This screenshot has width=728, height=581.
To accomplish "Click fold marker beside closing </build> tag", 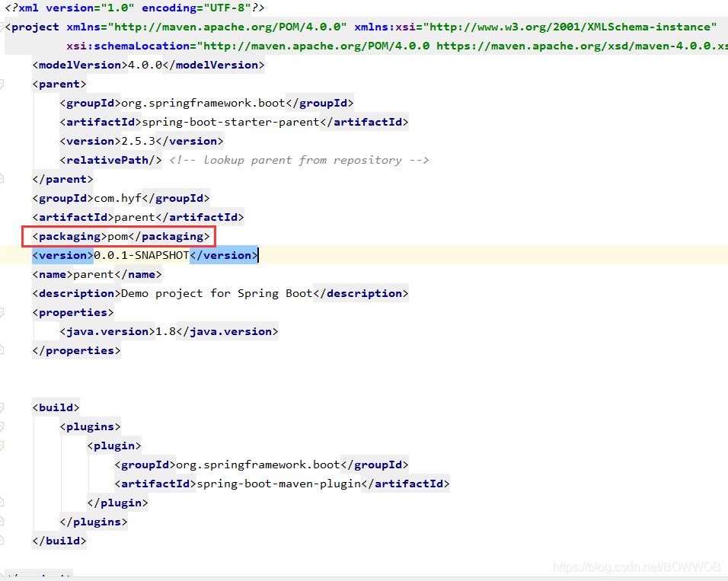I will pos(2,541).
